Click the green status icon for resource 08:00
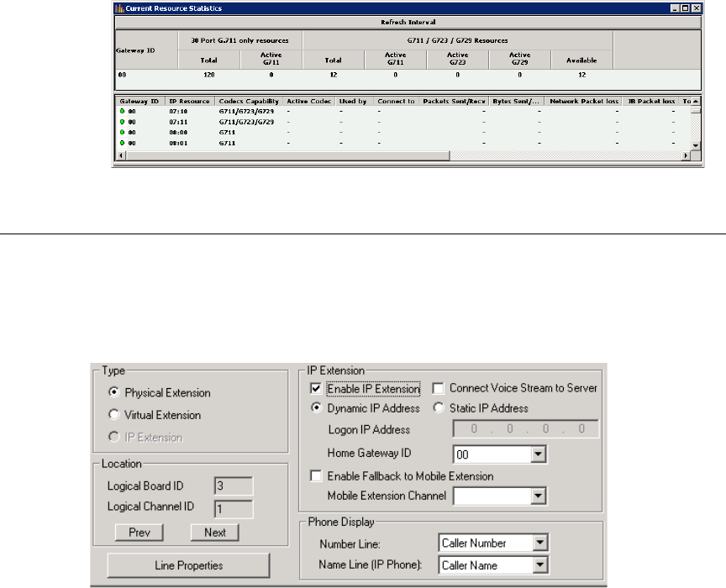 122,133
